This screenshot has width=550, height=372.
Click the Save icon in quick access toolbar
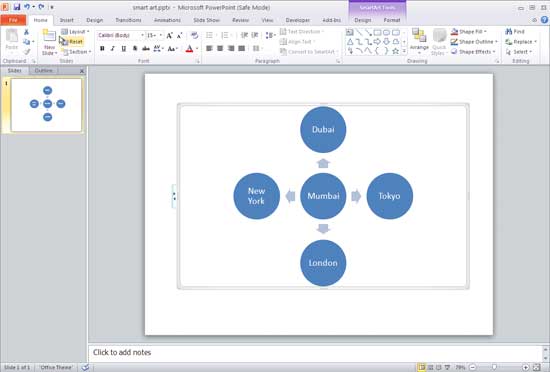click(x=16, y=7)
